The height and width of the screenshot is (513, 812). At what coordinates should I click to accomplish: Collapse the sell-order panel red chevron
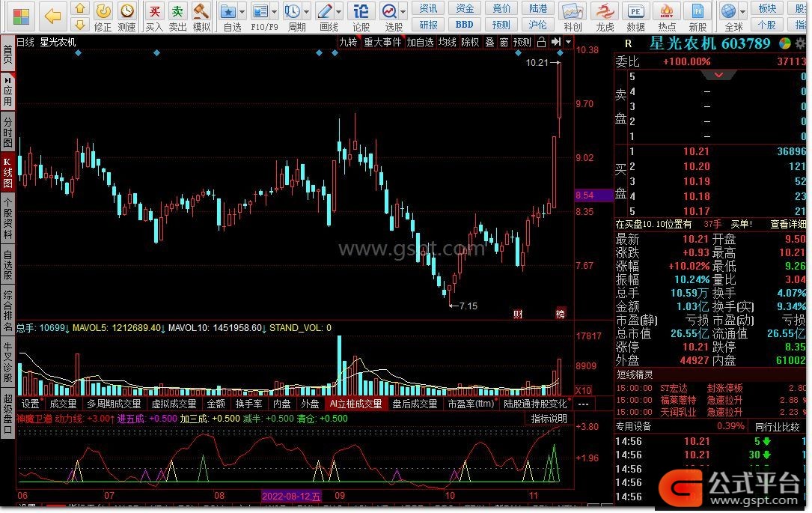tap(718, 76)
